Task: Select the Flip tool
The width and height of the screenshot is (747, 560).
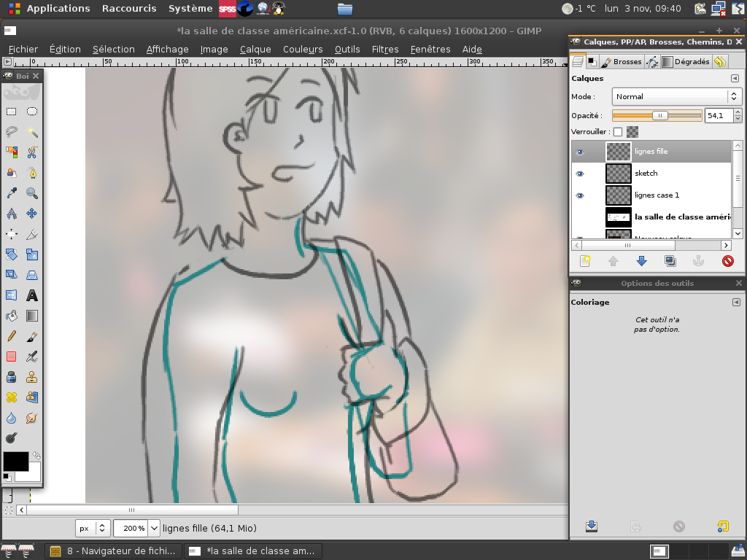Action: (12, 295)
